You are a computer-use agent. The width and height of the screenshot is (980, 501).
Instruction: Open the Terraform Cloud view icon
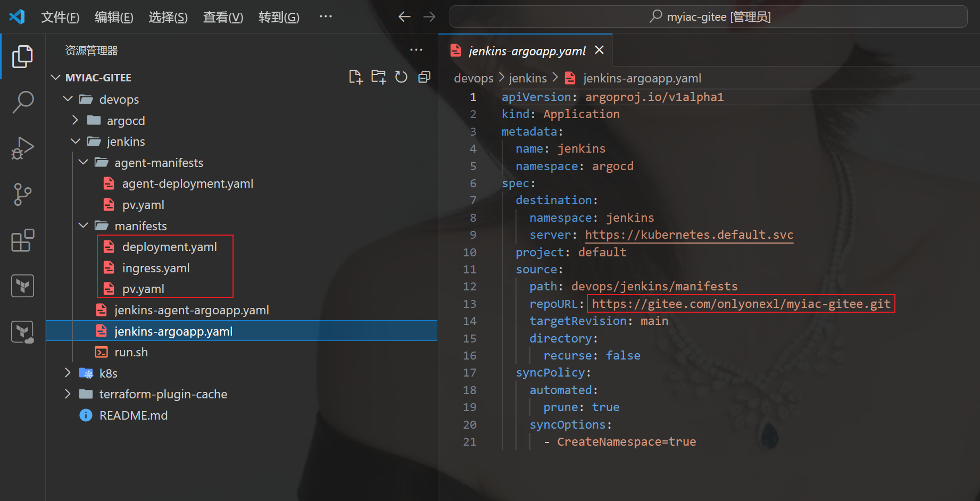pyautogui.click(x=22, y=332)
